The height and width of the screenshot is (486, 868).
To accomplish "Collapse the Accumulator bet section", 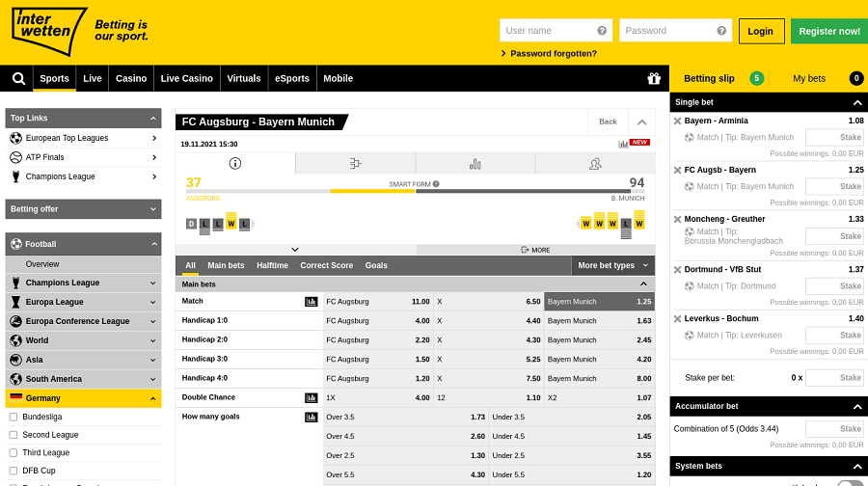I will click(x=857, y=406).
